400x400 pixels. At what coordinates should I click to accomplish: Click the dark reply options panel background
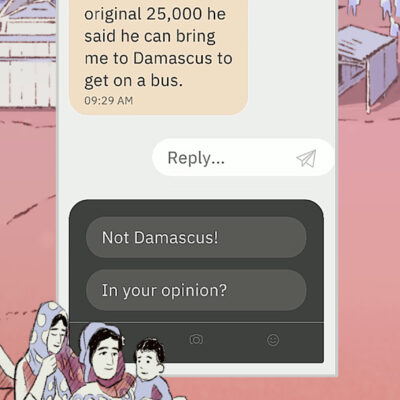[x=196, y=208]
